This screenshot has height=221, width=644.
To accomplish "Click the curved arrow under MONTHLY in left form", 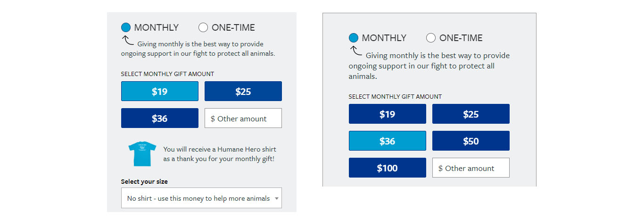I will [127, 41].
